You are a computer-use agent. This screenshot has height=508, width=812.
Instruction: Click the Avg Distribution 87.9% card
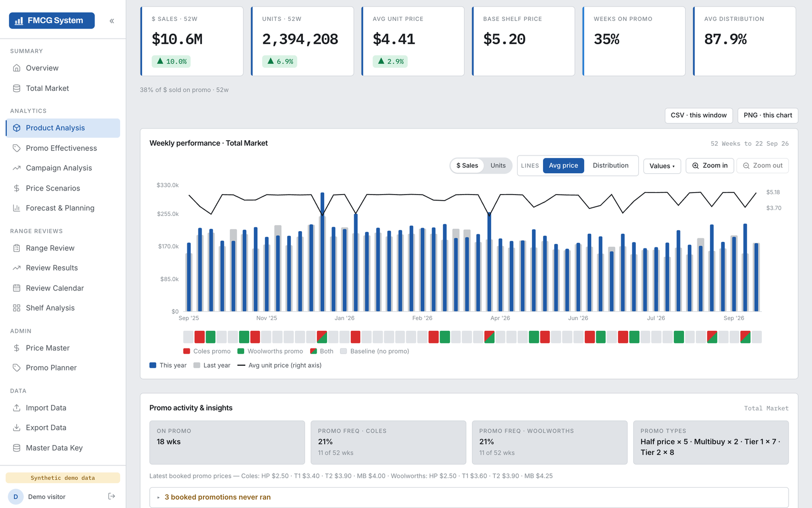point(745,41)
